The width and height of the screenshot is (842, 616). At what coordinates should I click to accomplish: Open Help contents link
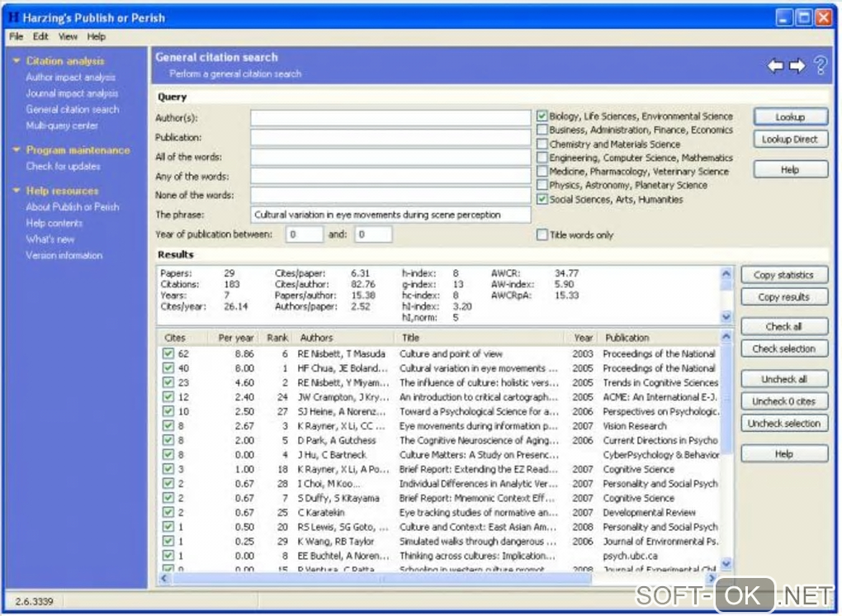pyautogui.click(x=54, y=224)
